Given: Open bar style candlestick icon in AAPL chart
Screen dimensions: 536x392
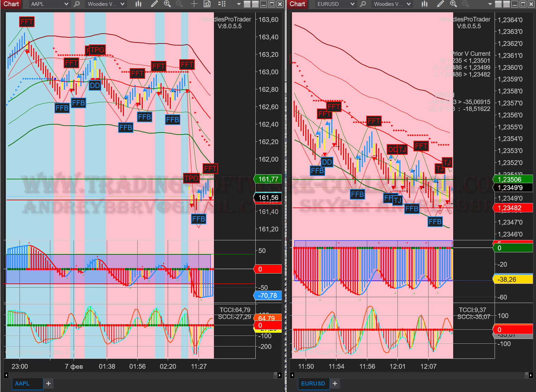Looking at the screenshot, I should [x=138, y=4].
